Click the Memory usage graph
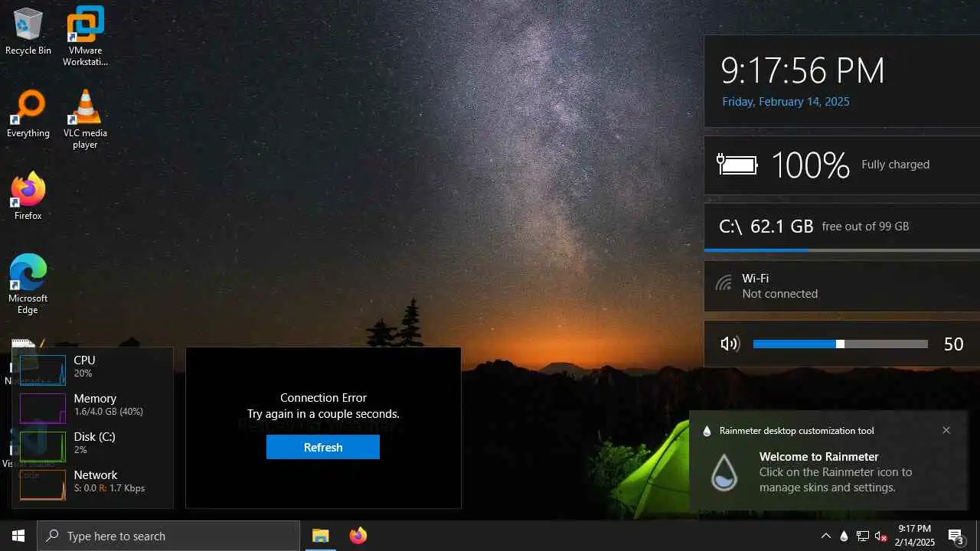The image size is (980, 551). tap(43, 408)
